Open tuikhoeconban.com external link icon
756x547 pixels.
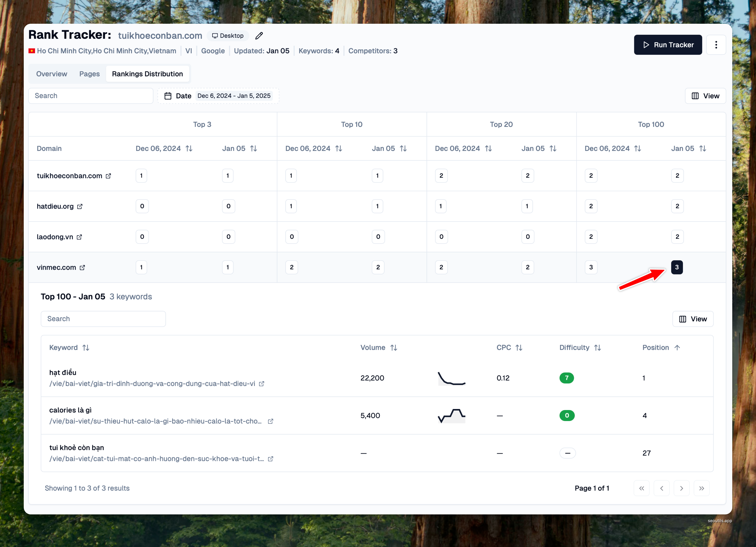point(108,176)
